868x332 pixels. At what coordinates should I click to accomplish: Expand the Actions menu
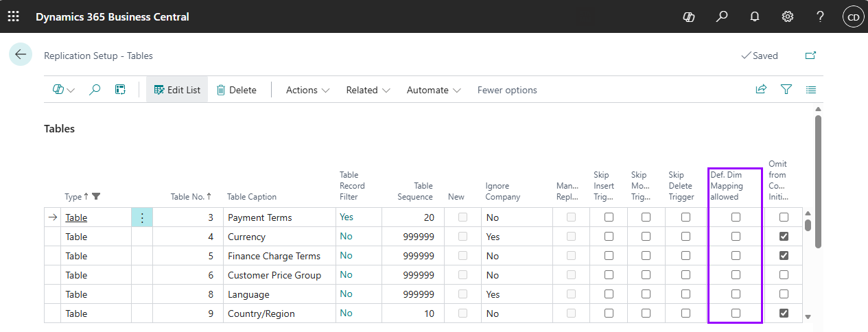click(x=307, y=90)
